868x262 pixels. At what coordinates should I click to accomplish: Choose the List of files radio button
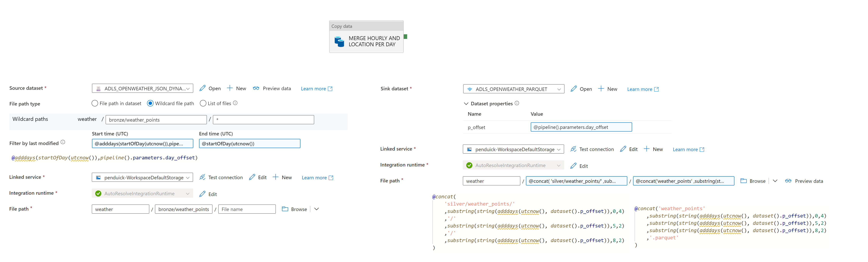click(x=203, y=103)
